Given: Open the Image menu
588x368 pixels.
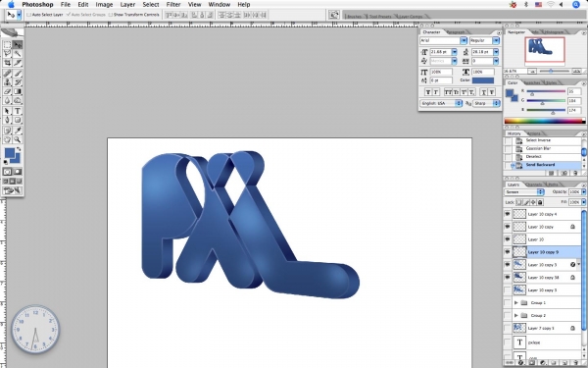Looking at the screenshot, I should click(x=104, y=5).
